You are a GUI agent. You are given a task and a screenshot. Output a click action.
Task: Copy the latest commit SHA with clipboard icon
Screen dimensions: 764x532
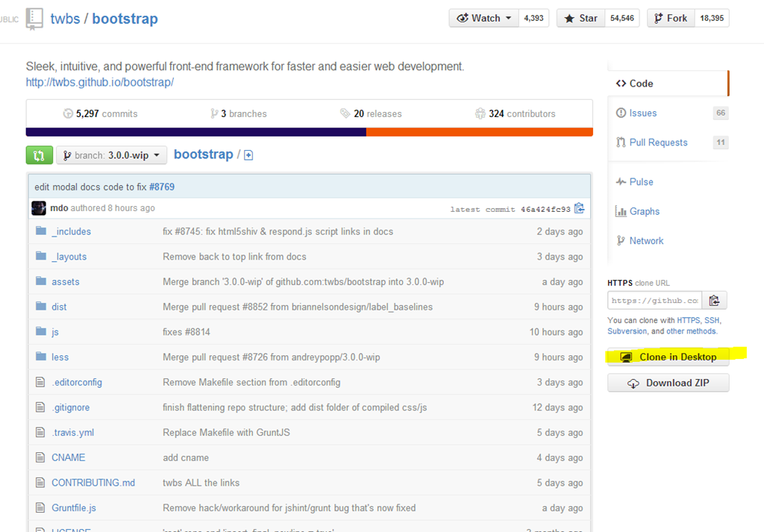click(x=579, y=208)
